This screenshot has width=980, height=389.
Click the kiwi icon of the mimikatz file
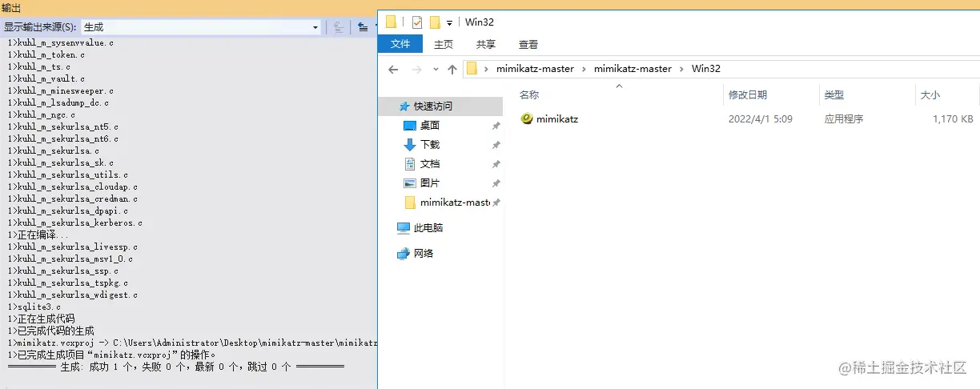point(526,118)
